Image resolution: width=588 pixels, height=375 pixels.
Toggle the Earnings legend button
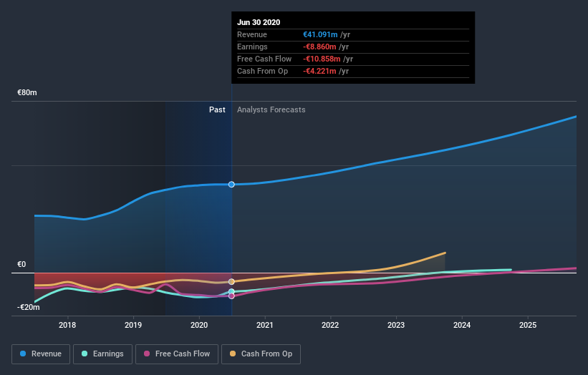tap(102, 354)
